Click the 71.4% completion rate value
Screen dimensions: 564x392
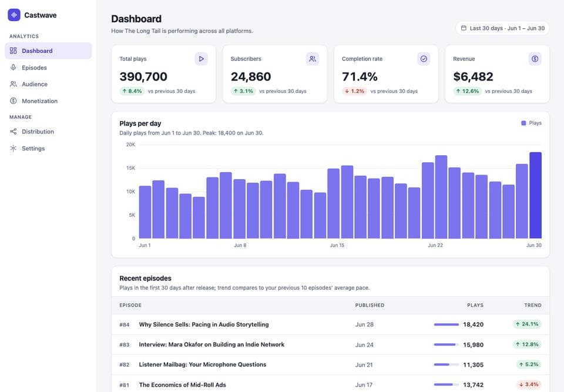click(360, 76)
